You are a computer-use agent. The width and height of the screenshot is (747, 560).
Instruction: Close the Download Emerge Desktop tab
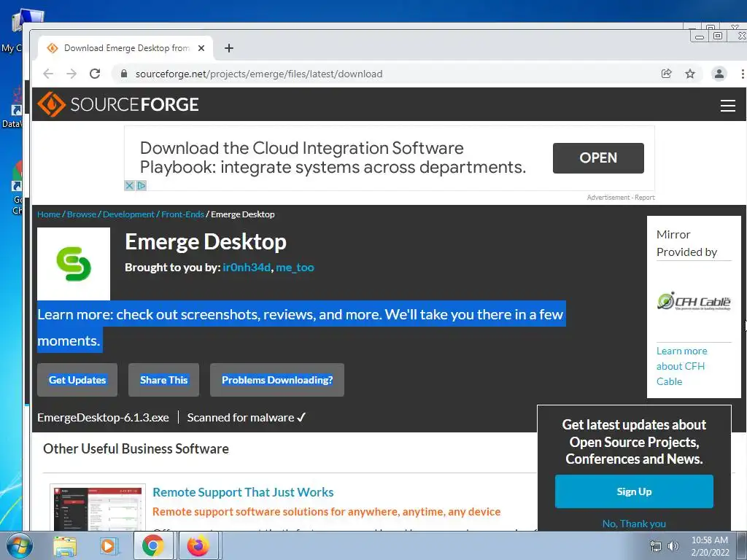(x=201, y=48)
